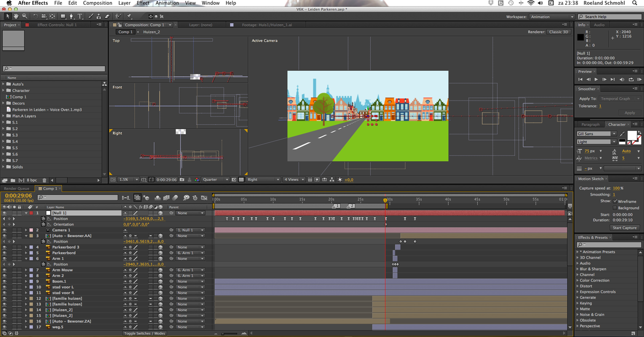
Task: Click the Huizen_2 composition breadcrumb
Action: coord(152,32)
